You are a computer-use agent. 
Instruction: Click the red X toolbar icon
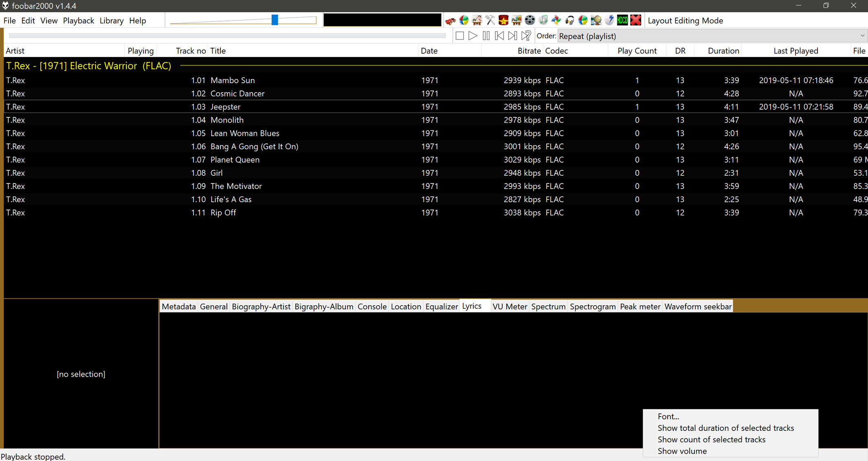point(636,20)
